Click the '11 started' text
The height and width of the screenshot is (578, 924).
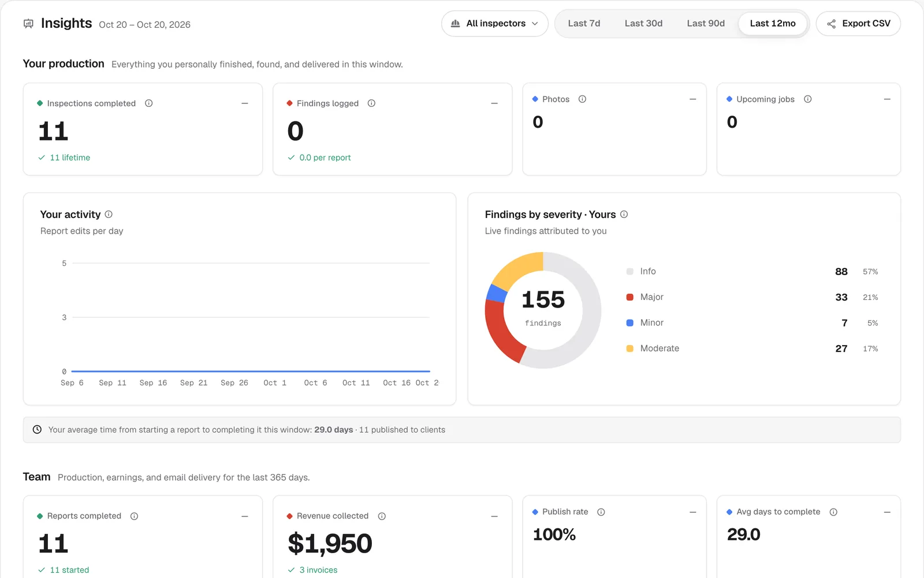coord(69,570)
